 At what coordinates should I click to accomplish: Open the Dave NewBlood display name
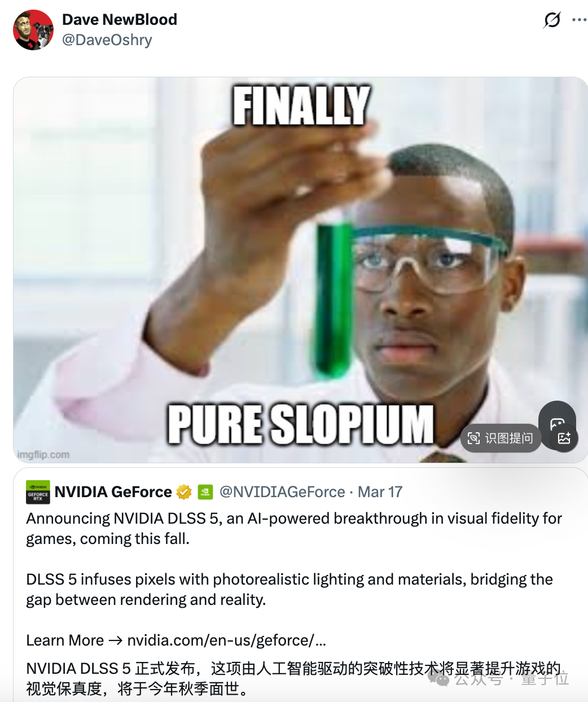point(120,20)
